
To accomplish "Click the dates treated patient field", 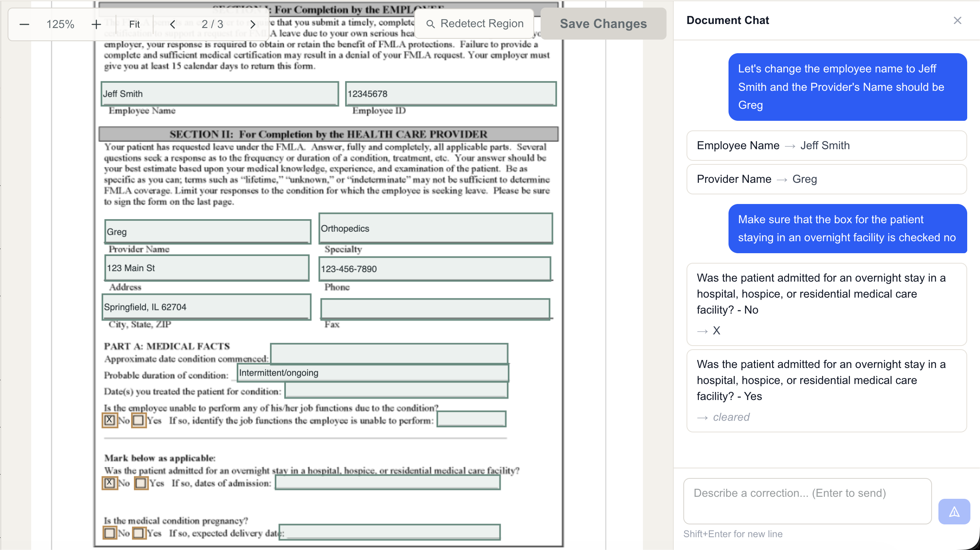I will [x=396, y=390].
